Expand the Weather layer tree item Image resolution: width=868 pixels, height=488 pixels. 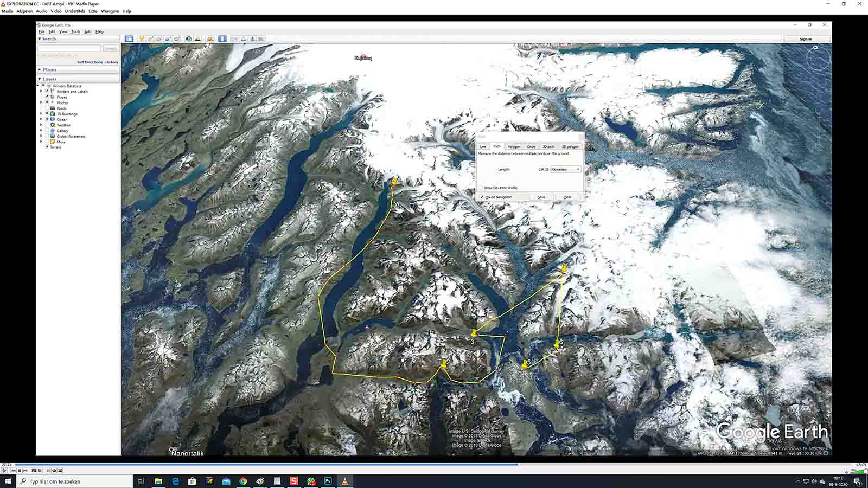(x=41, y=125)
